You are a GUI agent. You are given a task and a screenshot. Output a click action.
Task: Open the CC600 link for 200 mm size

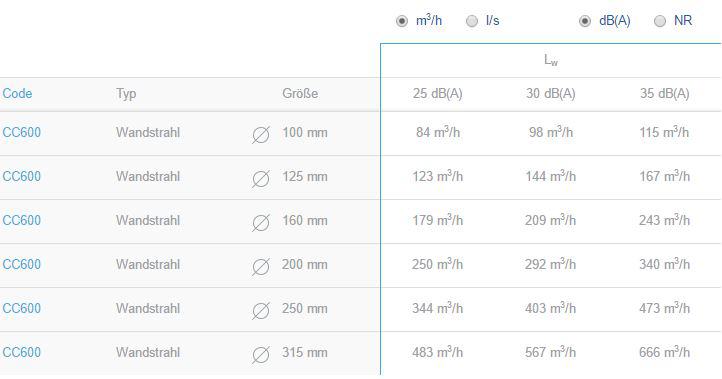[x=22, y=264]
